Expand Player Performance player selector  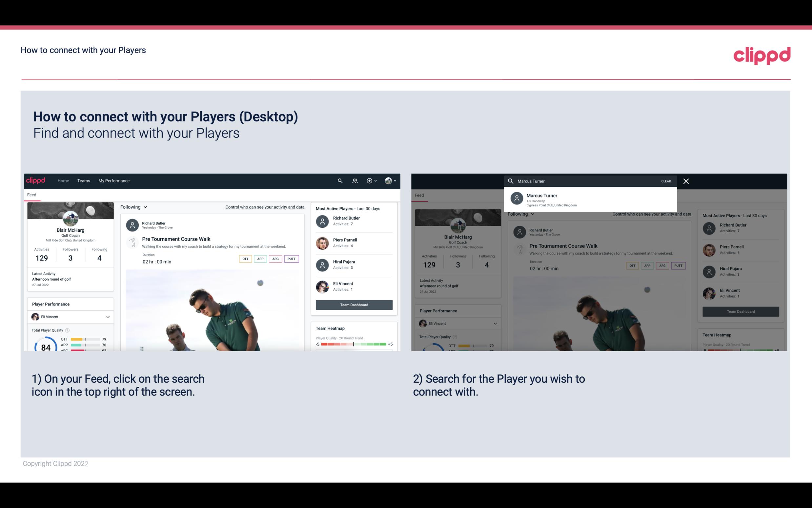[108, 317]
